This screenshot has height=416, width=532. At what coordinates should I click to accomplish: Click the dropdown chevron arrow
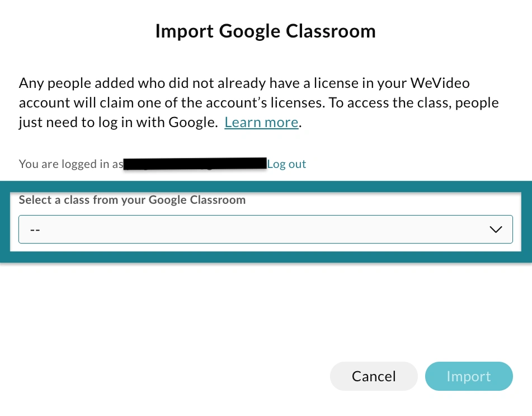coord(496,230)
